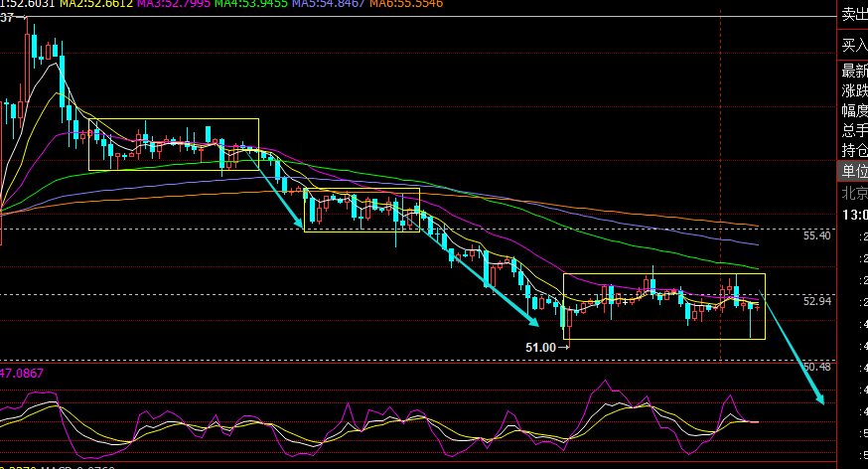Image resolution: width=868 pixels, height=469 pixels.
Task: Click the 持仓 (open interest) label
Action: pyautogui.click(x=854, y=150)
